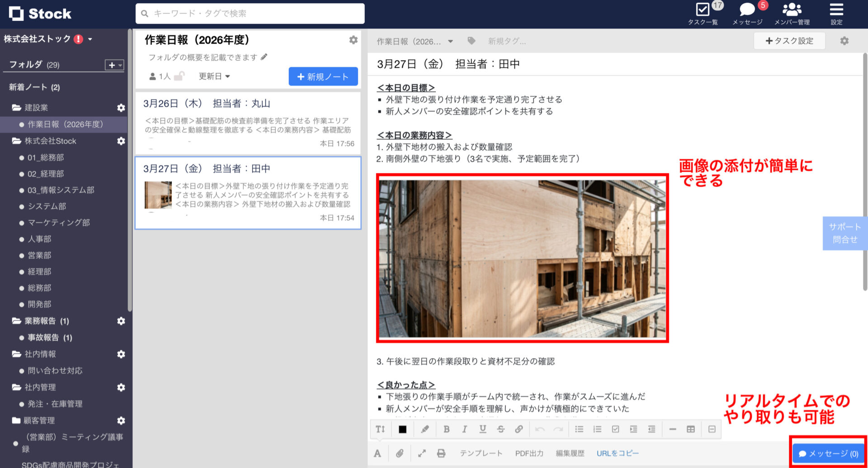Insert a table using the table icon
The width and height of the screenshot is (868, 468).
tap(691, 429)
